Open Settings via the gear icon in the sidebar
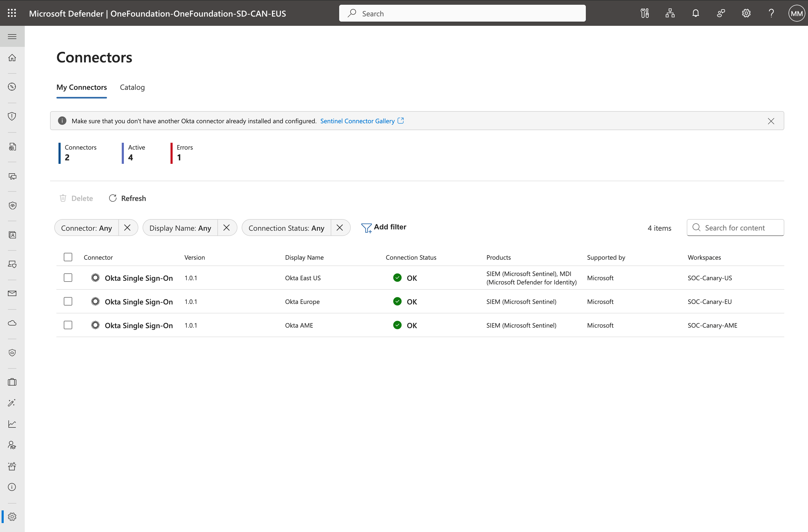The width and height of the screenshot is (808, 532). click(12, 517)
